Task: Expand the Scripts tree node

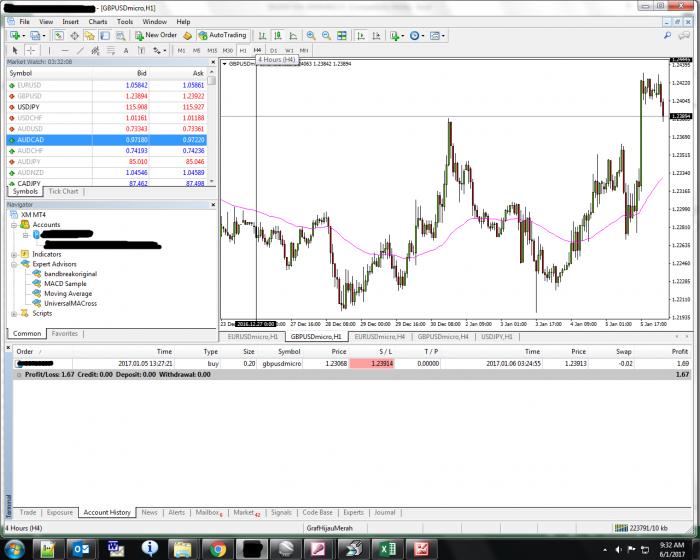Action: 14,313
